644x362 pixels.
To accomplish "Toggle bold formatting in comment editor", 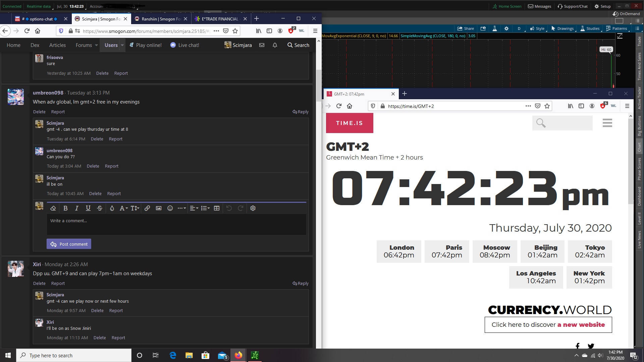I will tap(65, 208).
